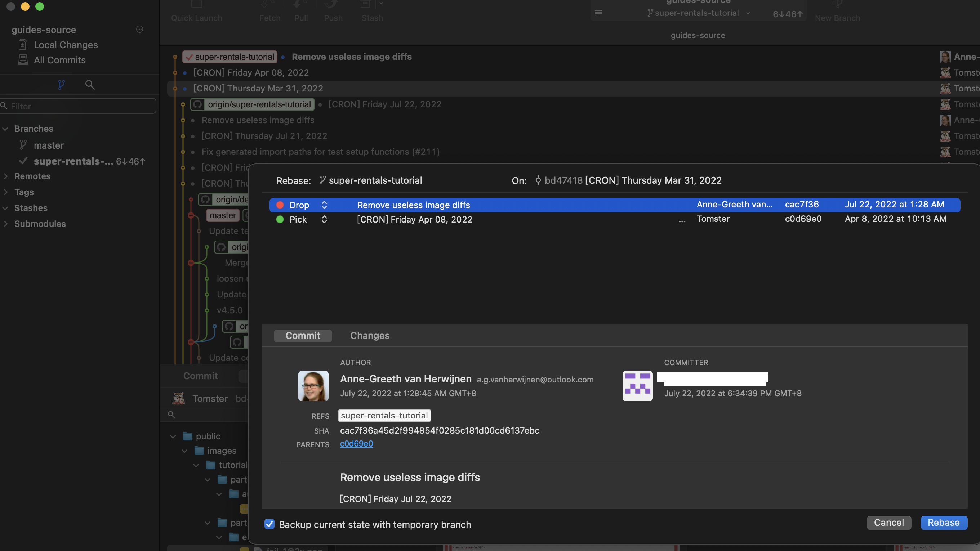Screen dimensions: 980x551
Task: Open the search icon in the sidebar
Action: (90, 85)
